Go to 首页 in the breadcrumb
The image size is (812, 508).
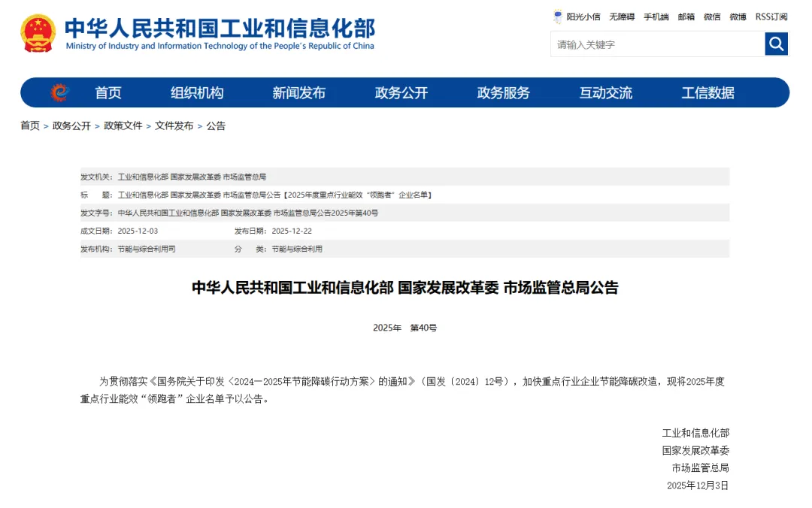coord(30,125)
